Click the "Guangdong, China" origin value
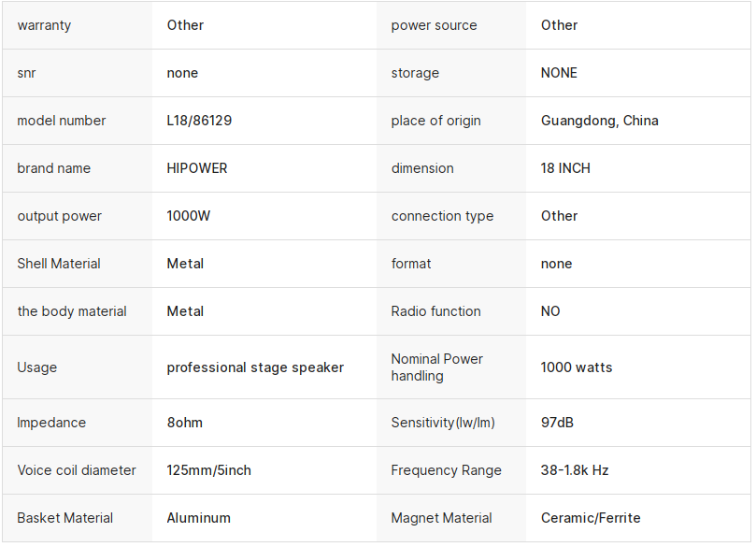The image size is (756, 547). (x=599, y=121)
